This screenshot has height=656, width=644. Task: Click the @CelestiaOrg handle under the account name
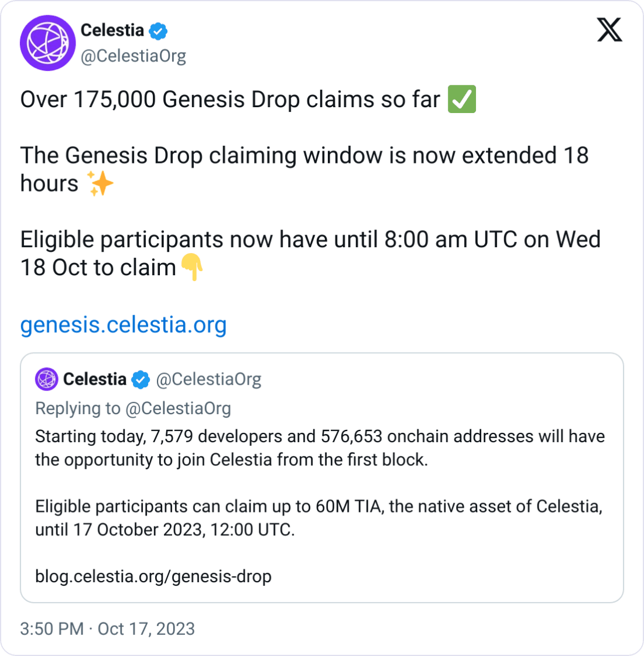(135, 56)
